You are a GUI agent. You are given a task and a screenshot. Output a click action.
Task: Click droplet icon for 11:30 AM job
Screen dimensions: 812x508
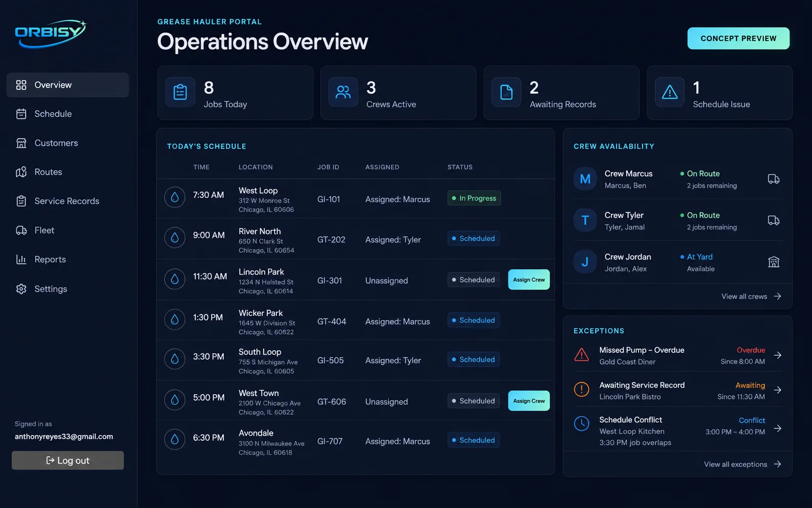click(175, 279)
